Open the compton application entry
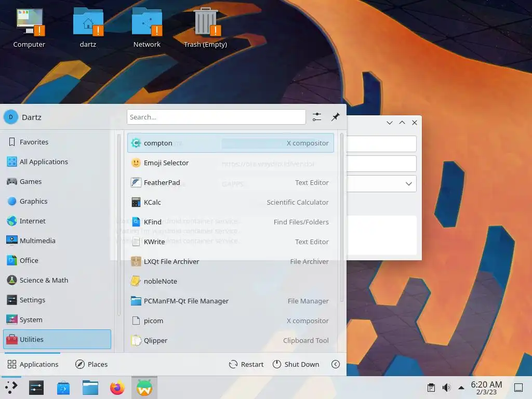This screenshot has width=532, height=399. [x=230, y=143]
